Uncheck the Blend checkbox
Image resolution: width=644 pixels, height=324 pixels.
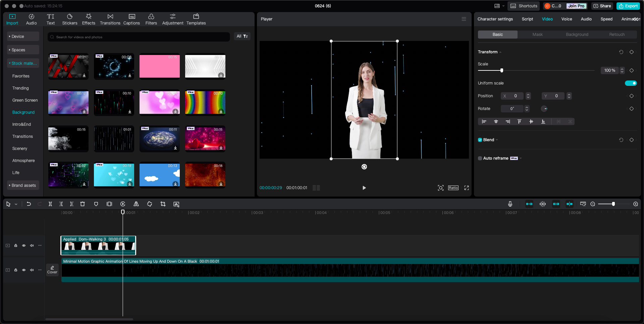(x=480, y=140)
